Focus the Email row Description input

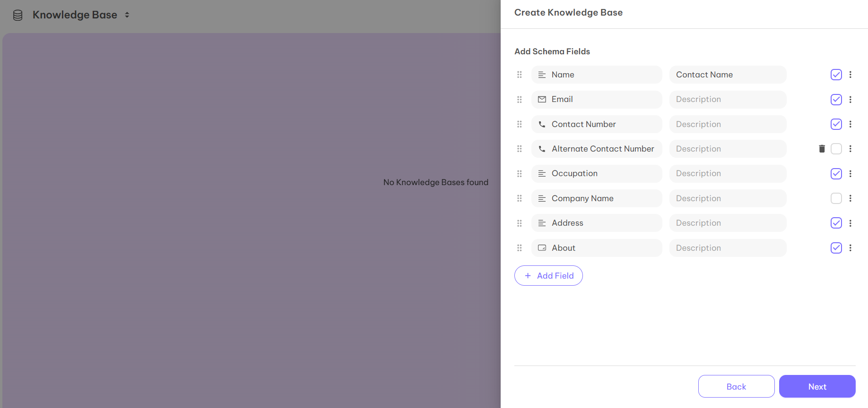[x=728, y=100]
